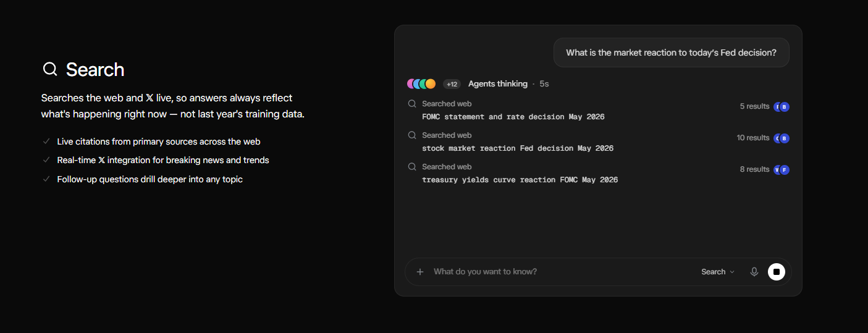Click the microphone voice input icon
868x333 pixels.
point(754,272)
